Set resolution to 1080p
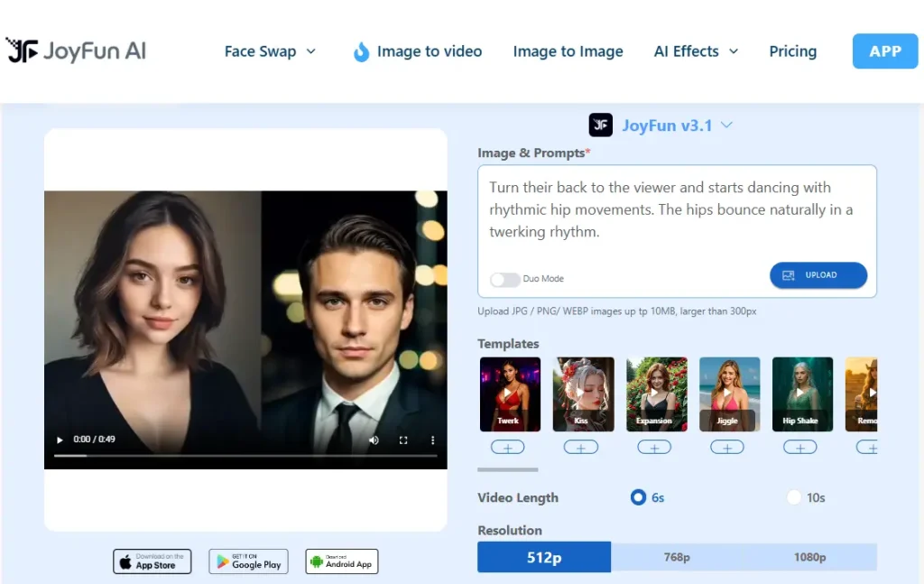The width and height of the screenshot is (924, 584). click(809, 557)
